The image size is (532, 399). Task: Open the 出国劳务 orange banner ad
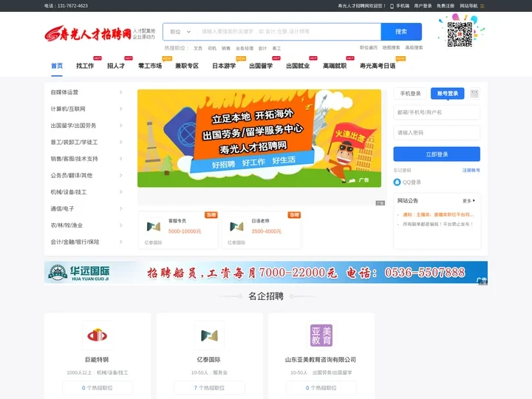tap(259, 138)
